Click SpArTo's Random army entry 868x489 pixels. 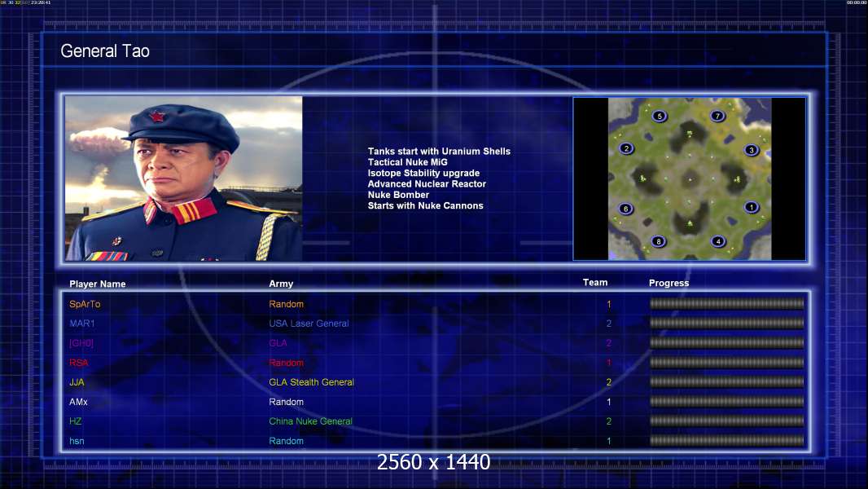(x=286, y=304)
